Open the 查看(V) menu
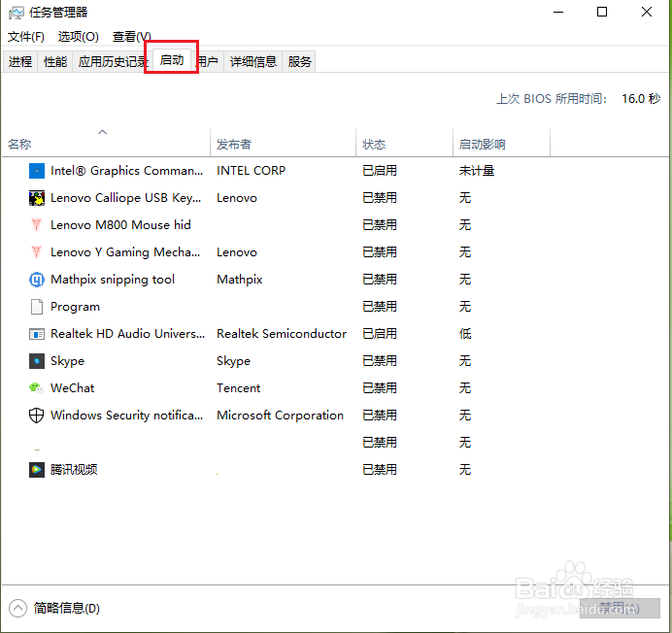The width and height of the screenshot is (672, 633). coord(131,37)
